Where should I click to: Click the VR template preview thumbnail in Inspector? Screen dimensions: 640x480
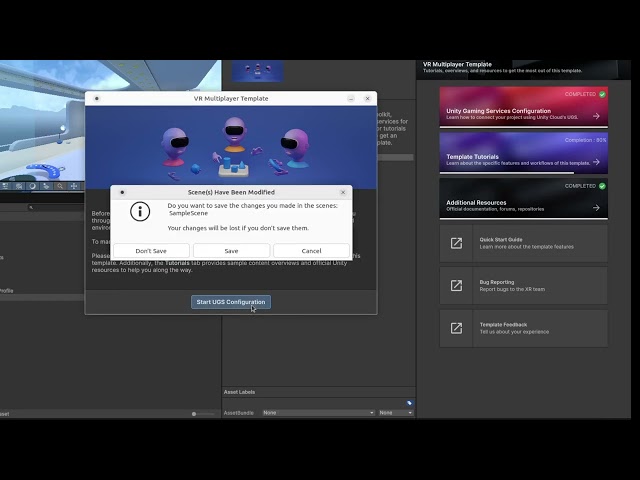[x=258, y=71]
